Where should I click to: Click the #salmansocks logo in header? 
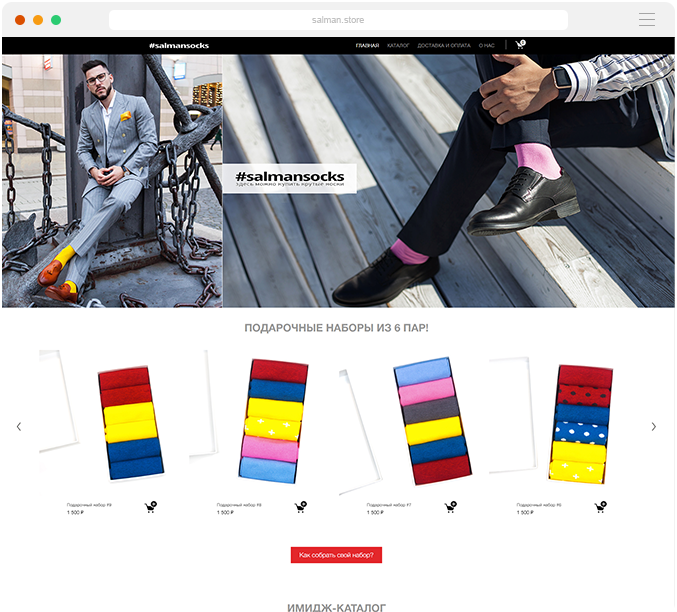coord(179,45)
